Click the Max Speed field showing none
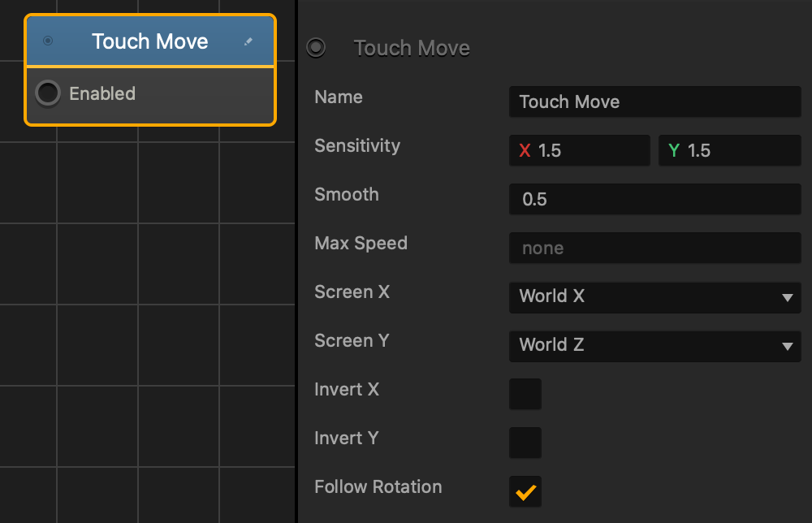This screenshot has width=812, height=523. [654, 248]
